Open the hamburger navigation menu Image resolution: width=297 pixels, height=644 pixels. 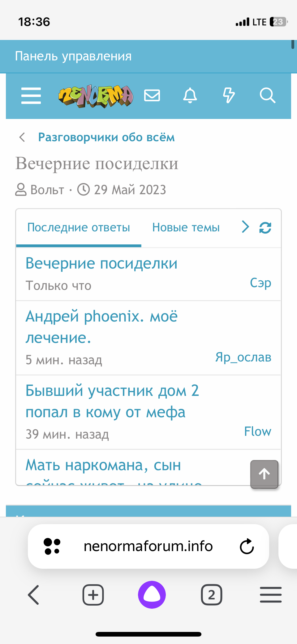click(31, 95)
